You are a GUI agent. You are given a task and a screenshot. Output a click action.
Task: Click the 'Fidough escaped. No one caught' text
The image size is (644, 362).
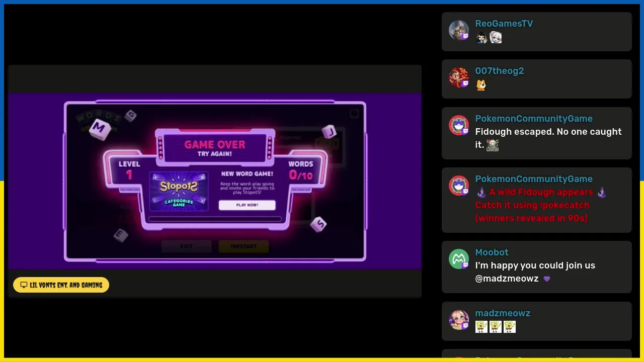pos(548,132)
